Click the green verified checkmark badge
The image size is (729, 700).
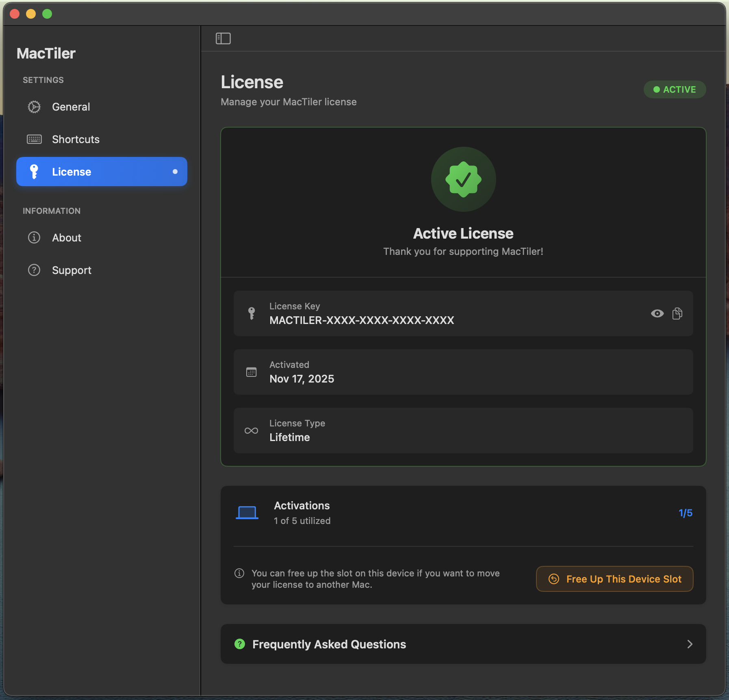[x=463, y=179]
